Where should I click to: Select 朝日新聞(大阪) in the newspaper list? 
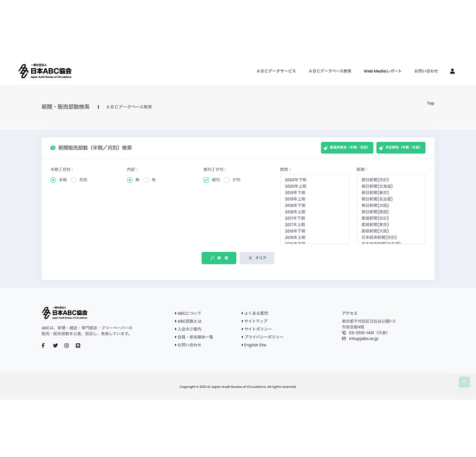[391, 205]
